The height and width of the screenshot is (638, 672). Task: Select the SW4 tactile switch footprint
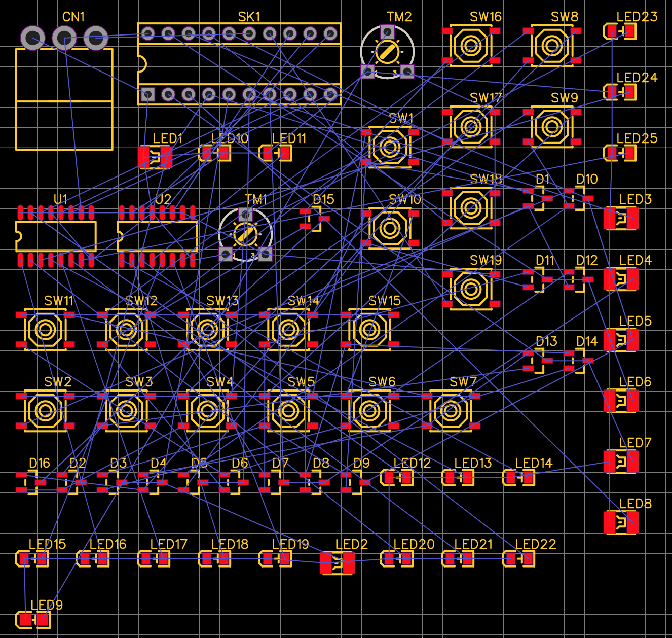pos(207,411)
